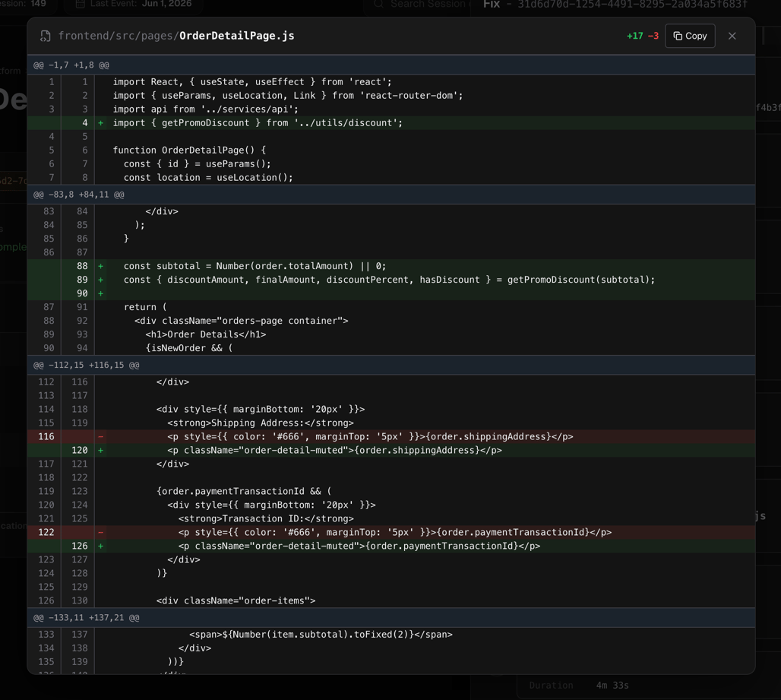Click old line number 122 in gutter
The image size is (781, 700).
click(46, 532)
